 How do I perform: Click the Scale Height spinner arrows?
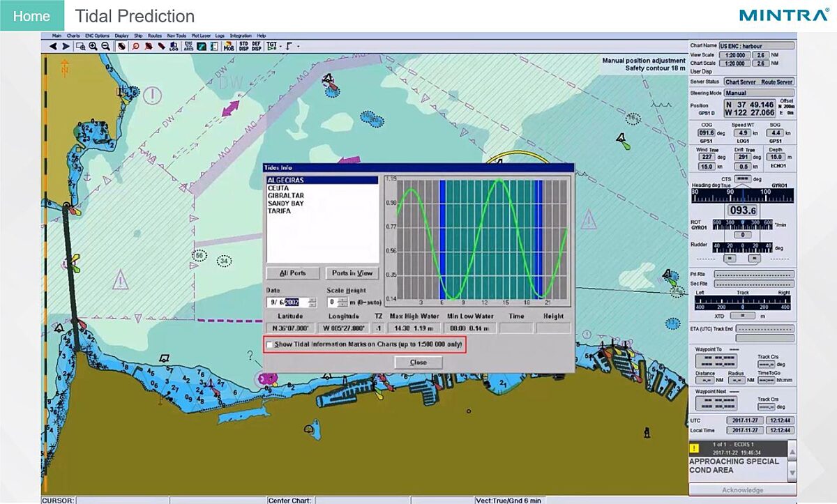[342, 303]
